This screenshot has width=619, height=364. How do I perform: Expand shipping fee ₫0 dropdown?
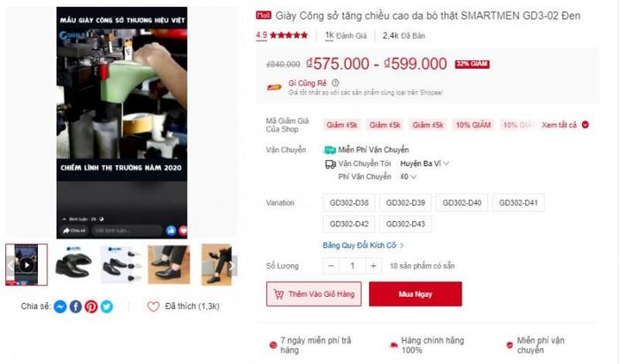[409, 177]
